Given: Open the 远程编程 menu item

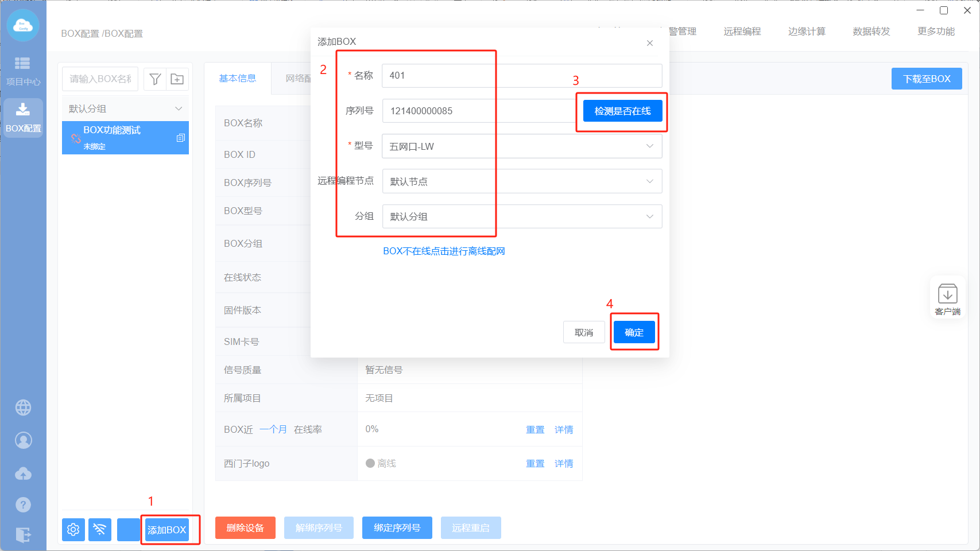Looking at the screenshot, I should click(x=742, y=32).
